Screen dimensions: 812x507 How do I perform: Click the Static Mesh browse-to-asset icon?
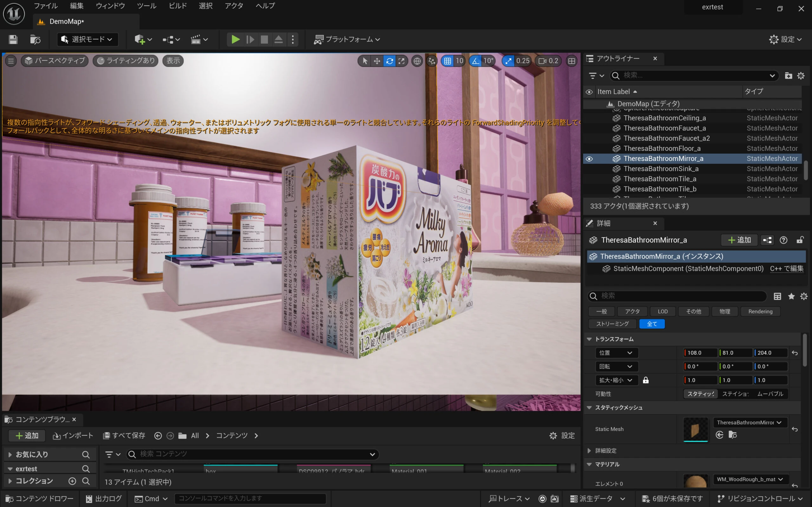point(732,435)
